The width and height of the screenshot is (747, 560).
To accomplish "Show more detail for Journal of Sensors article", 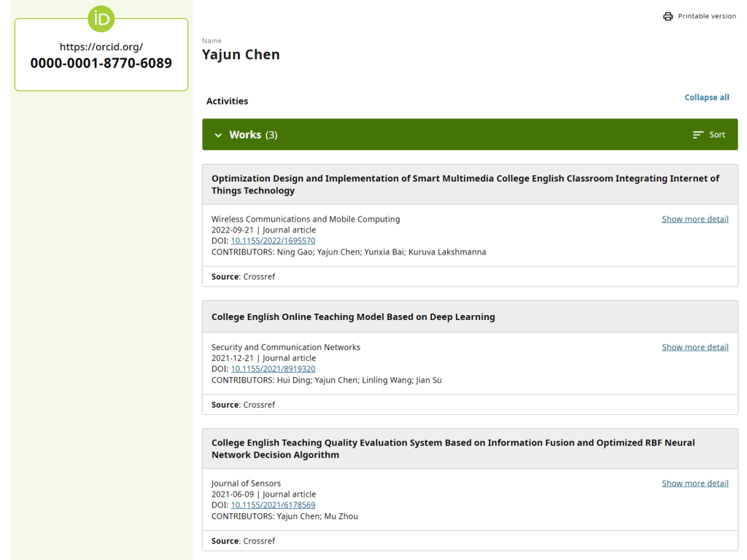I will coord(694,483).
